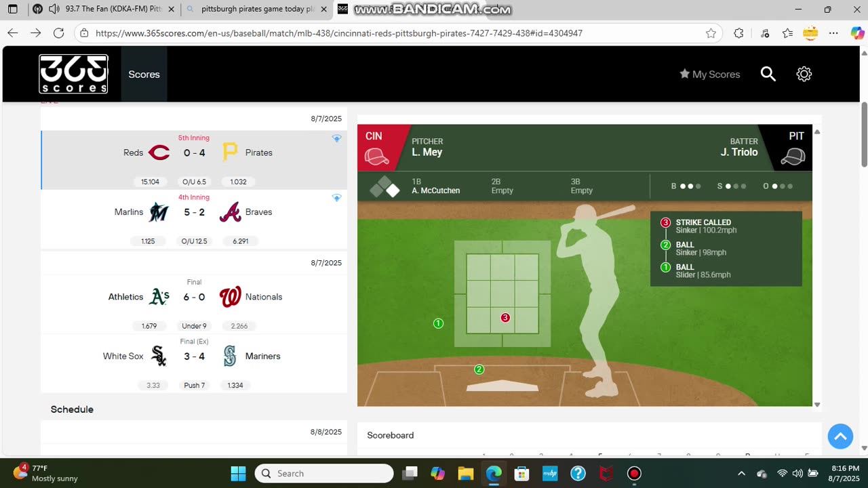Viewport: 868px width, 488px height.
Task: Click live stream icon on Marlins-Braves row
Action: click(336, 198)
